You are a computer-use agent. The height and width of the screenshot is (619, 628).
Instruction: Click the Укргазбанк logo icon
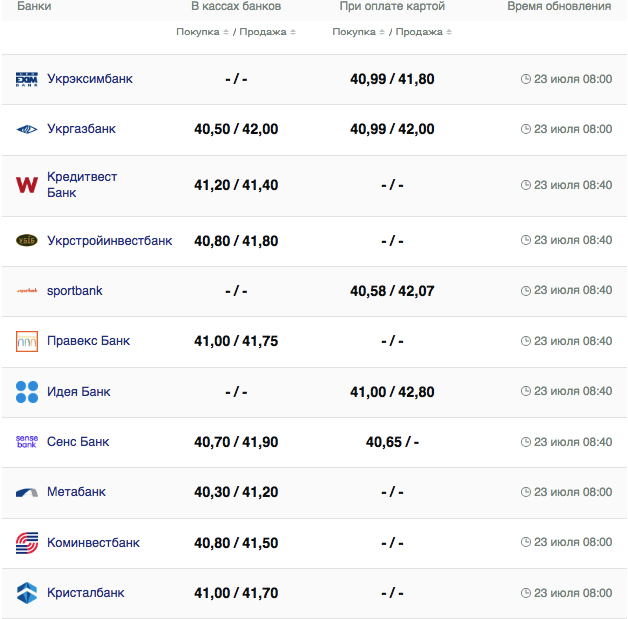(27, 129)
